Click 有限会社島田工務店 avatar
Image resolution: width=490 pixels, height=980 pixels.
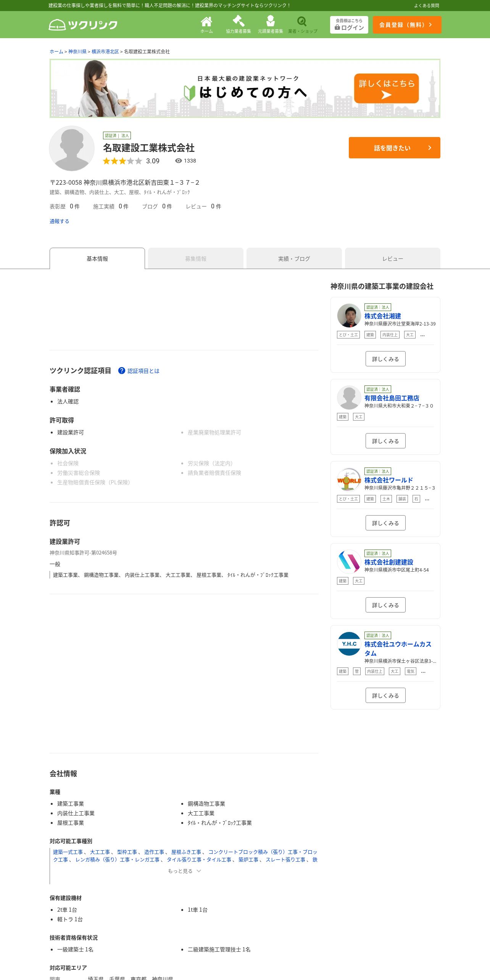[349, 398]
